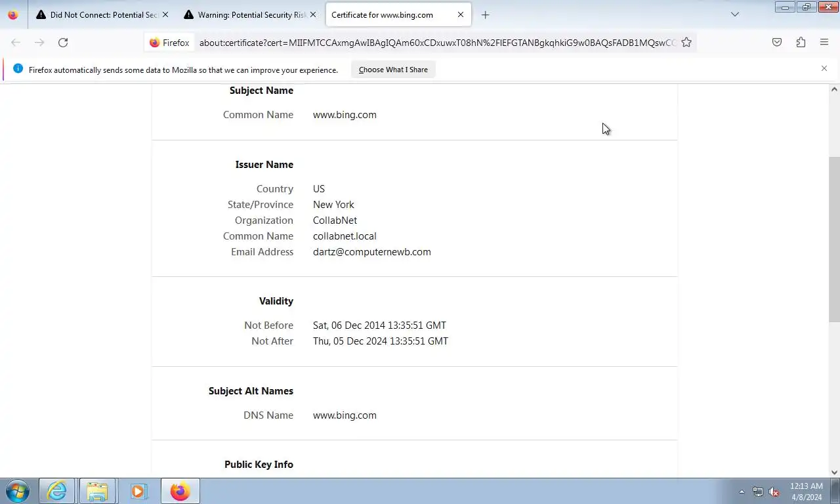
Task: Click the about:certificate URL field
Action: click(438, 43)
